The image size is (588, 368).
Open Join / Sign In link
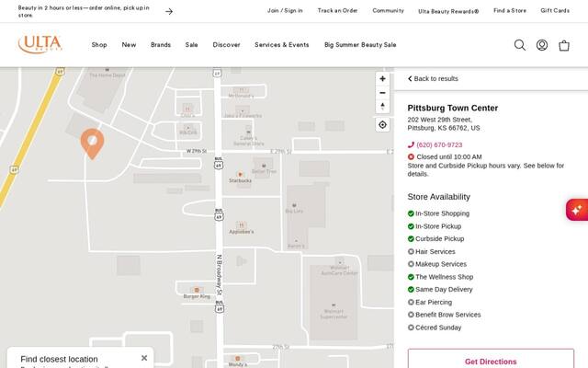click(x=285, y=10)
